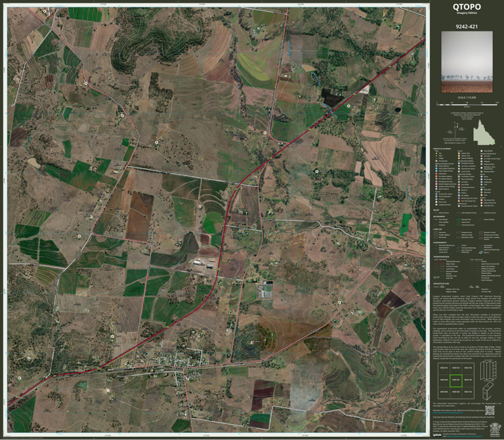
Task: Select the BOUNDARIES legend heading
Action: pos(439,216)
